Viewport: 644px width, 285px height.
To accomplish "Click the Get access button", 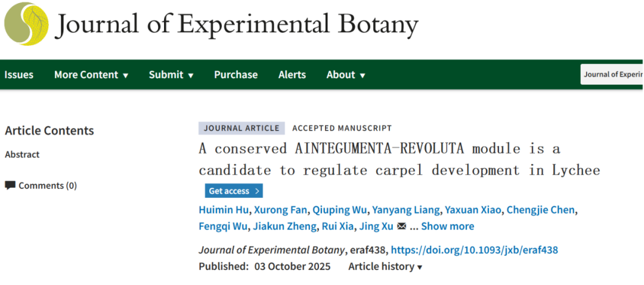I will pos(233,191).
